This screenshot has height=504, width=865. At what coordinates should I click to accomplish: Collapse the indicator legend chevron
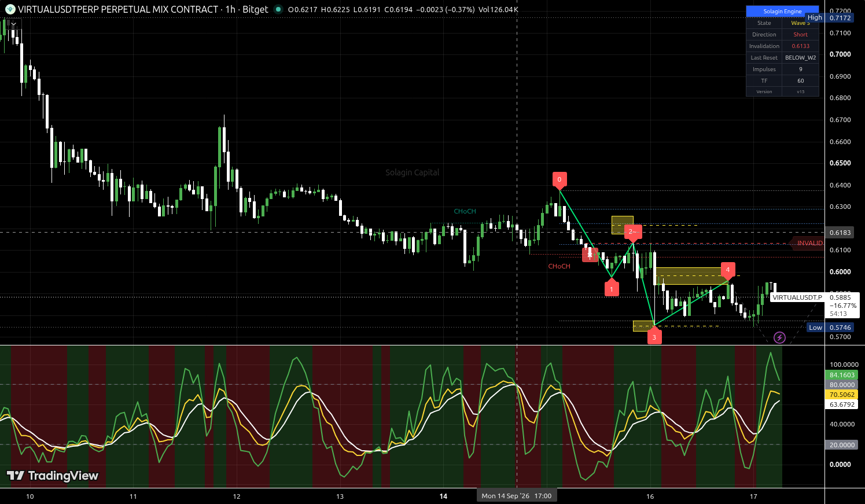pyautogui.click(x=13, y=24)
